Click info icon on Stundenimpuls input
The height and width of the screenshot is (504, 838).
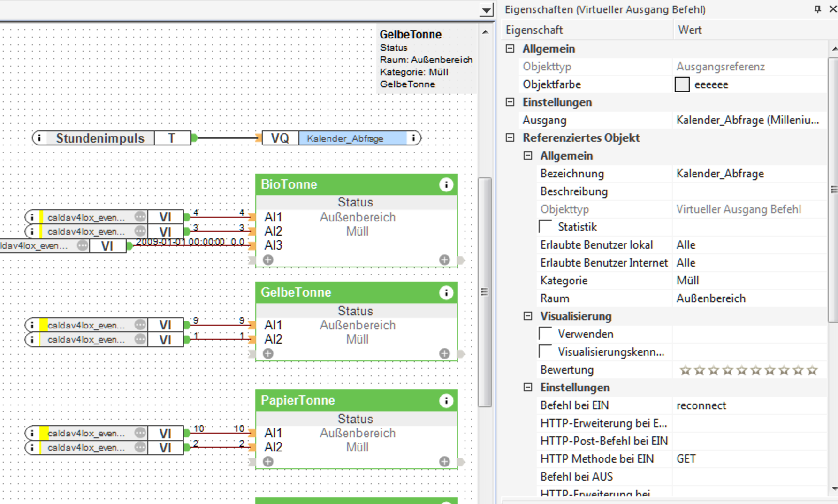pos(39,138)
